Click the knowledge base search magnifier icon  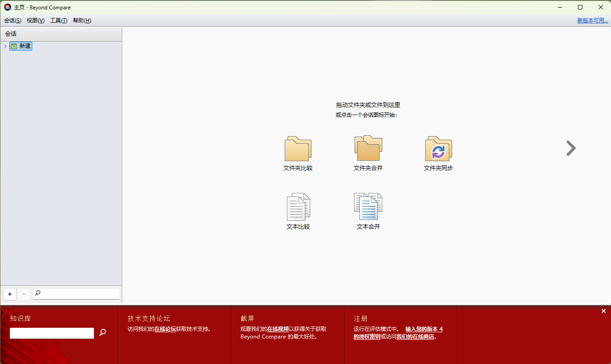click(x=103, y=333)
